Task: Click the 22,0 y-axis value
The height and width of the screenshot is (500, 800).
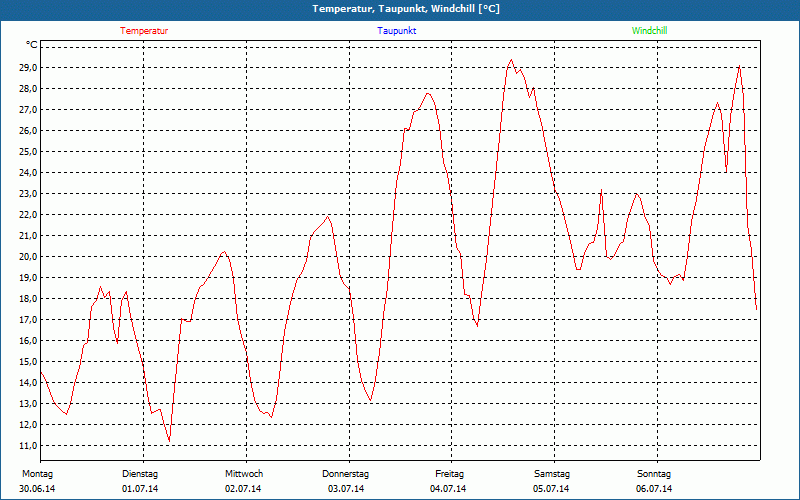Action: [29, 215]
